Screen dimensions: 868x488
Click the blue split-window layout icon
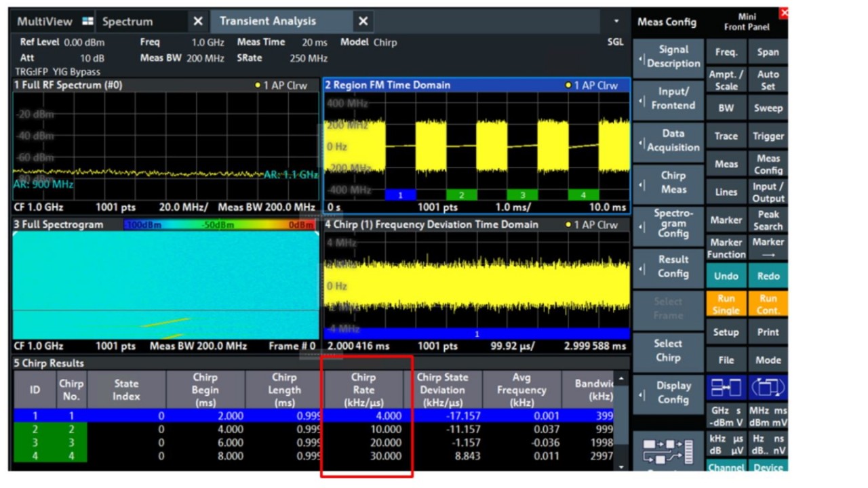(x=726, y=388)
